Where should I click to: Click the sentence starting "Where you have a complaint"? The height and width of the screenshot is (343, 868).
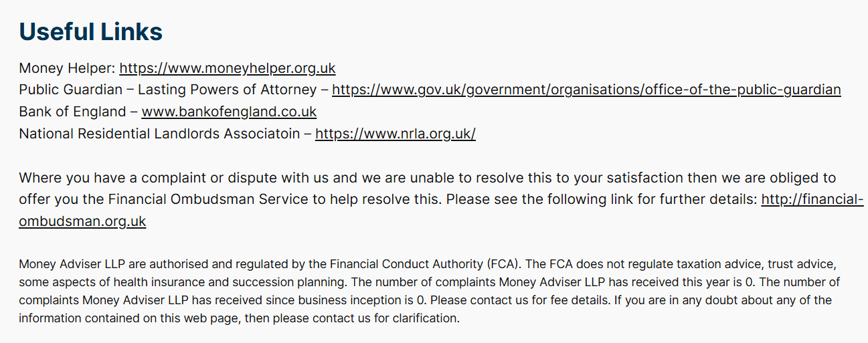(201, 178)
